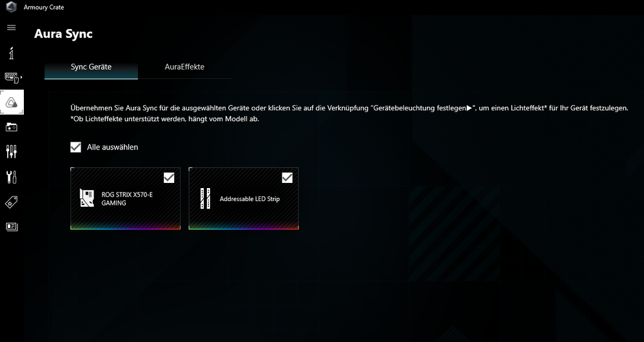
Task: Open the Game Library folder icon
Action: (x=12, y=128)
